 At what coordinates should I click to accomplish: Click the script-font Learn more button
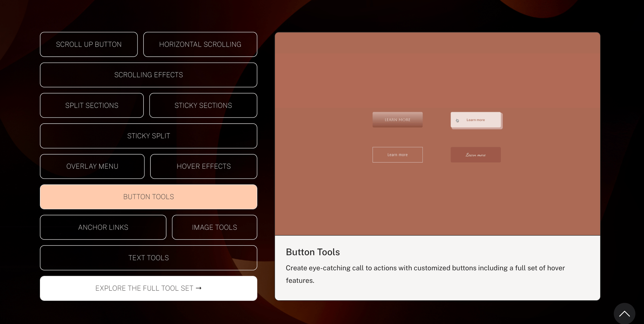[476, 155]
